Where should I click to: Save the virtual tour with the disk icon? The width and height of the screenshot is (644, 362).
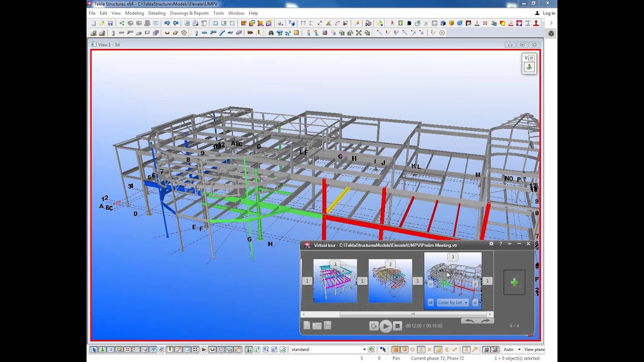click(328, 326)
